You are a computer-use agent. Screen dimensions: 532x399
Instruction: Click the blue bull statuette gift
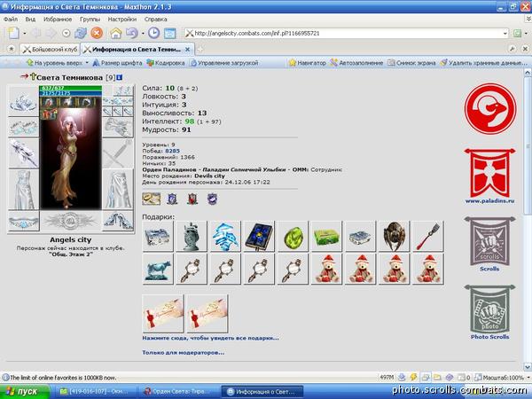[x=158, y=269]
